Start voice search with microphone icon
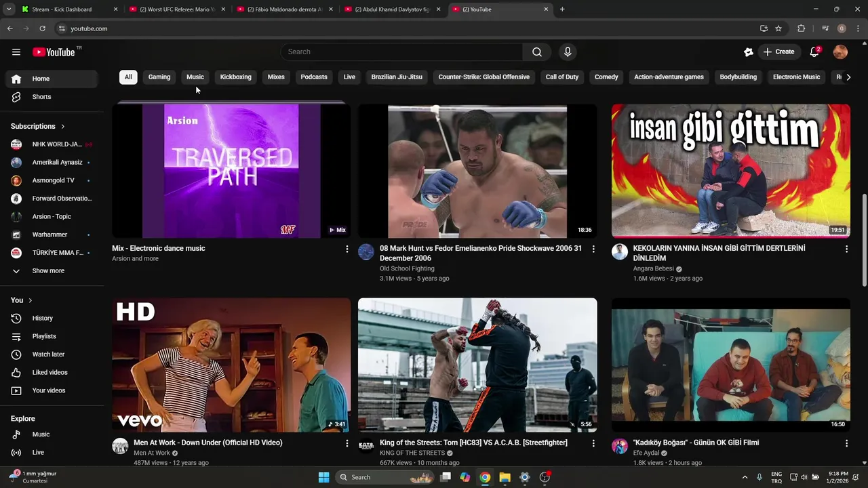The width and height of the screenshot is (868, 488). pyautogui.click(x=568, y=52)
